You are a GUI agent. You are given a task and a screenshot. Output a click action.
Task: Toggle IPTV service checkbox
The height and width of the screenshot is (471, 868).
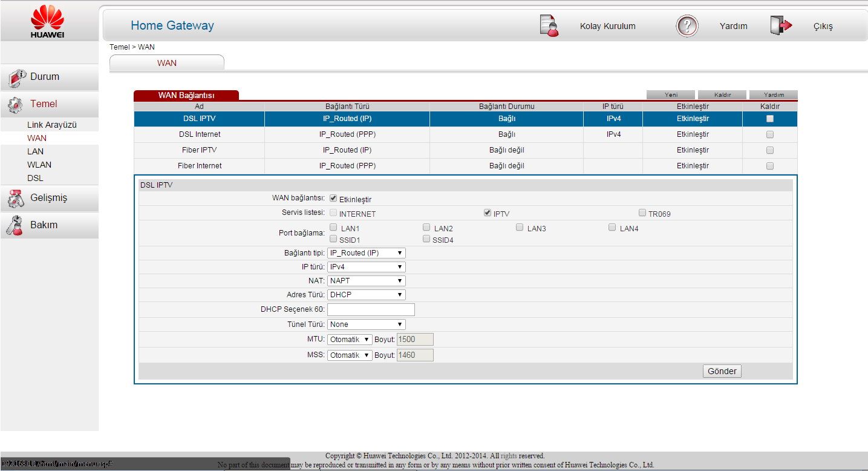[x=488, y=212]
